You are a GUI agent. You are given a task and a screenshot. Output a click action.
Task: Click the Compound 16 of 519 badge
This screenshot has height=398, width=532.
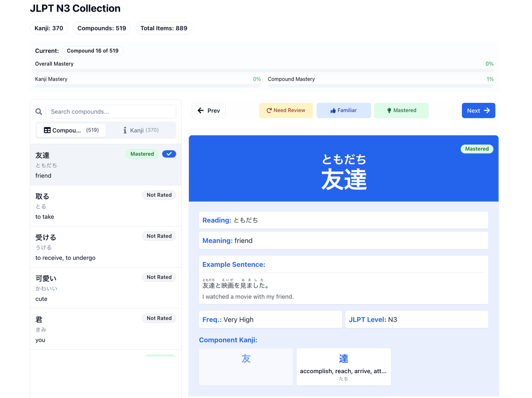93,51
